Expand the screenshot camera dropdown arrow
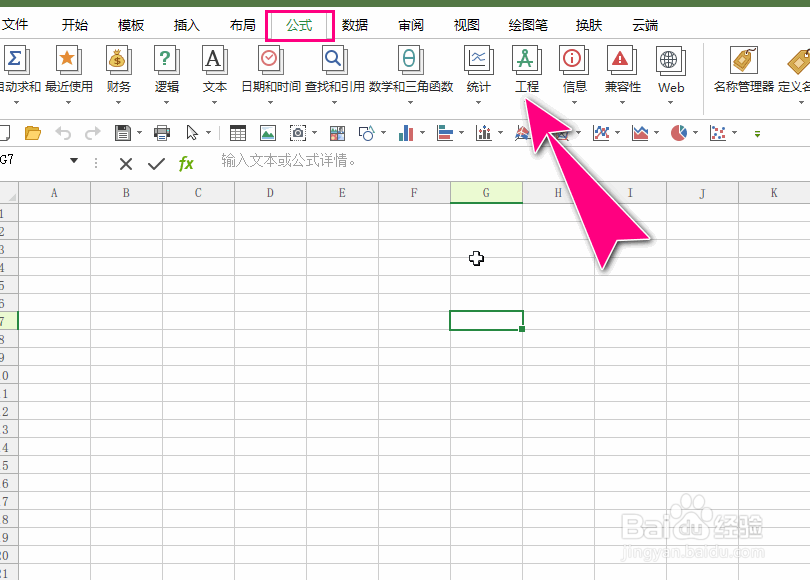Image resolution: width=810 pixels, height=580 pixels. (315, 133)
